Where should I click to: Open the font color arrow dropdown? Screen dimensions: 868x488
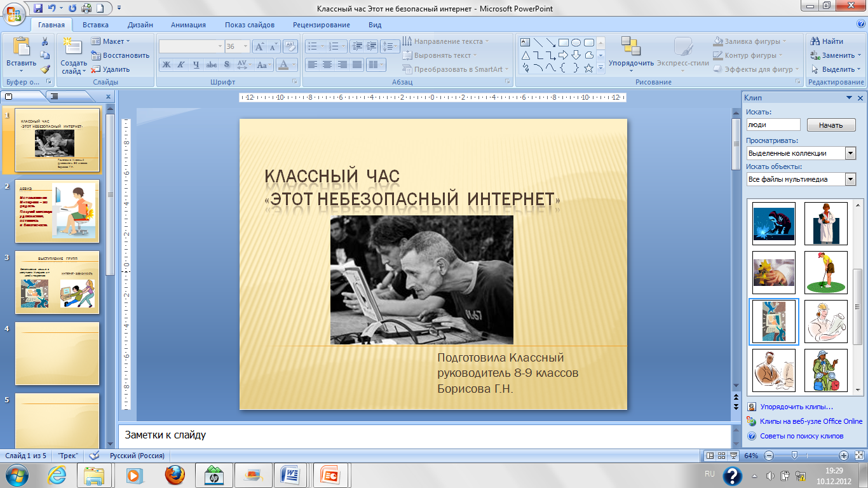[x=294, y=64]
